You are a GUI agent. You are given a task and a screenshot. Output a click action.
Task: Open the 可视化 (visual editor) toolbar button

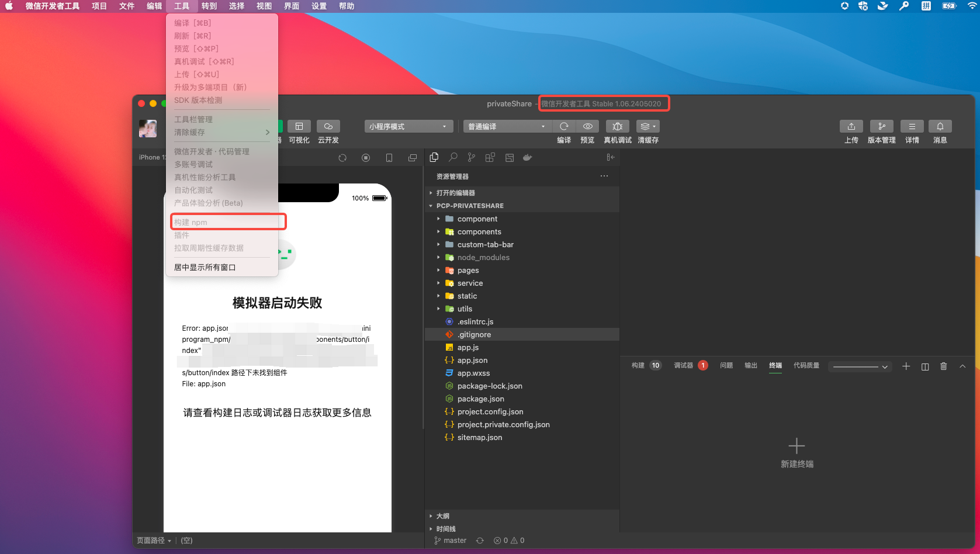(299, 126)
